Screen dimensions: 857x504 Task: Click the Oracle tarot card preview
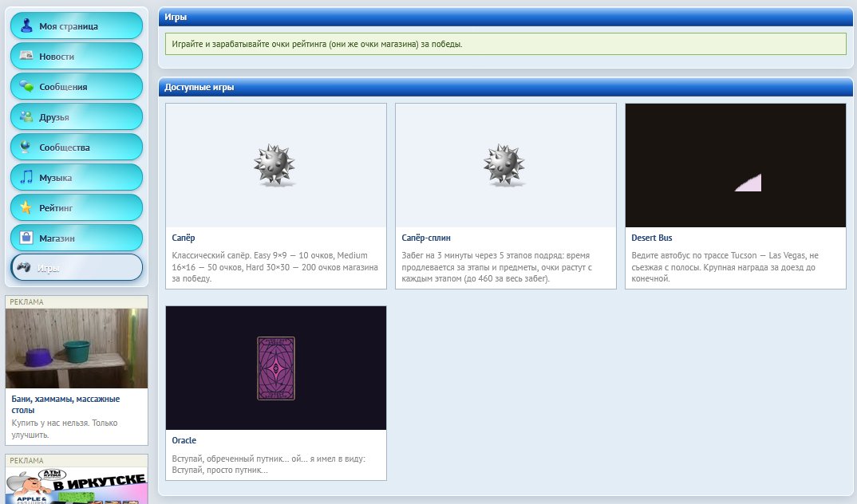coord(276,368)
